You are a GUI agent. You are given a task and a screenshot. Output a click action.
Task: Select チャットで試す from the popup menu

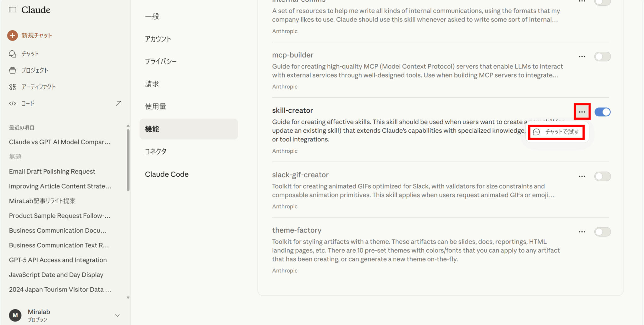(557, 132)
